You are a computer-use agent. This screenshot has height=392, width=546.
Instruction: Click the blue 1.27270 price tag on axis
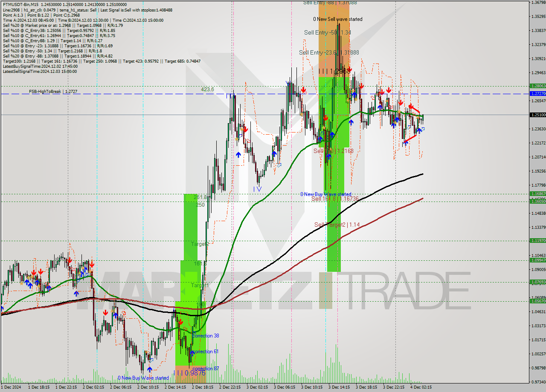pyautogui.click(x=538, y=93)
